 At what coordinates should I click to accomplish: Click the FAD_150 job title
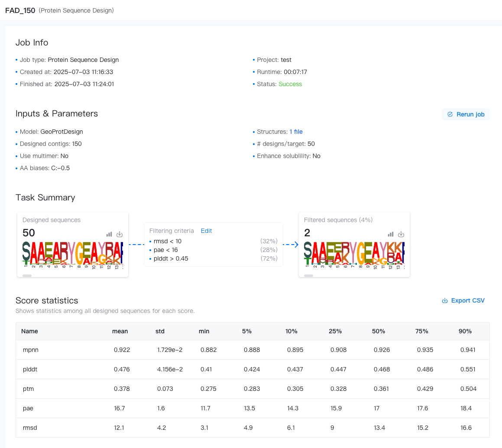coord(20,10)
